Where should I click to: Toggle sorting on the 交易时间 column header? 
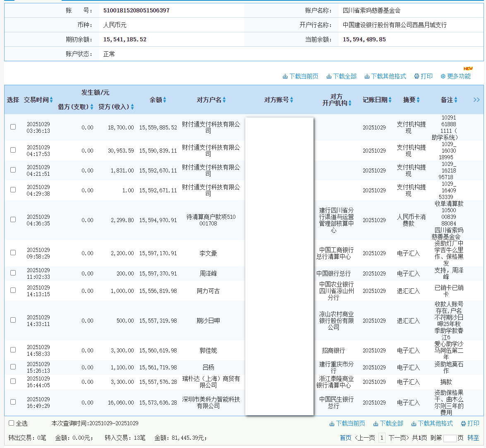click(x=51, y=100)
